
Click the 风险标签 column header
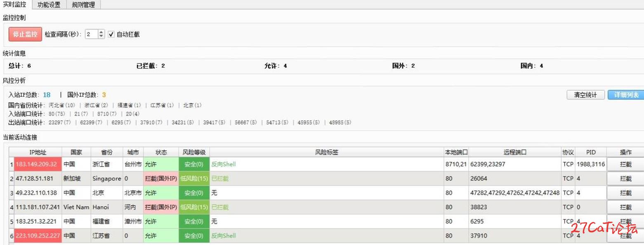[x=327, y=152]
